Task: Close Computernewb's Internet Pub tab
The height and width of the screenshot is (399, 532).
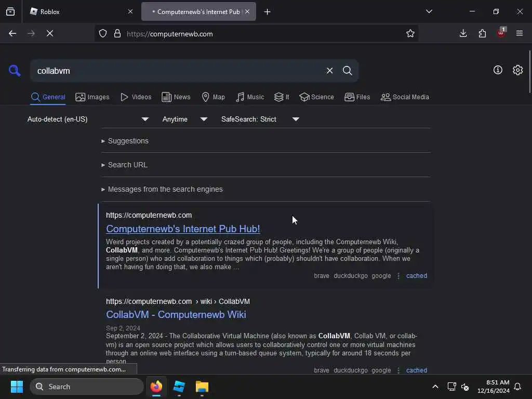Action: pos(247,11)
